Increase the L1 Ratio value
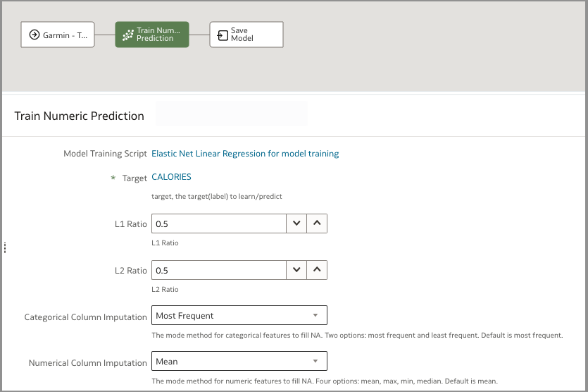The image size is (588, 392). click(x=317, y=223)
